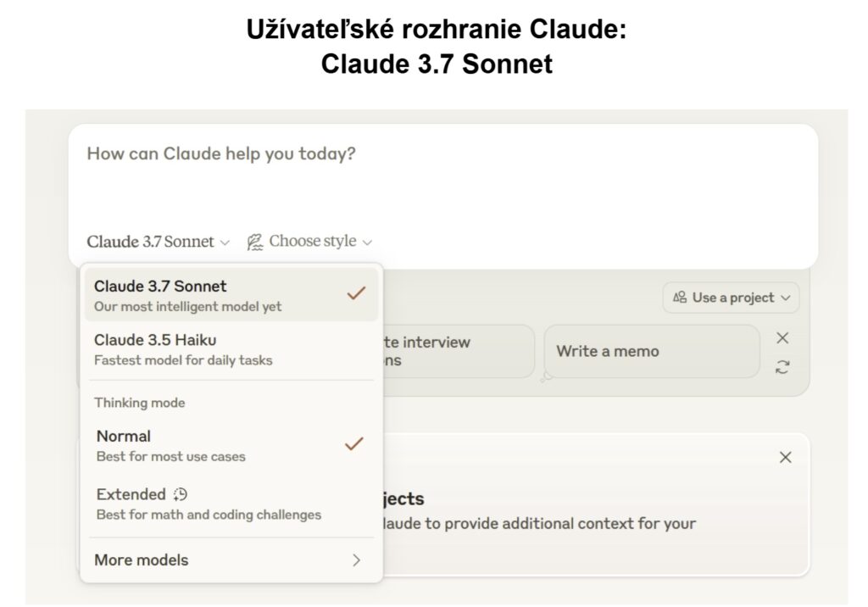This screenshot has height=607, width=868.
Task: Open the More models submenu
Action: (x=229, y=560)
